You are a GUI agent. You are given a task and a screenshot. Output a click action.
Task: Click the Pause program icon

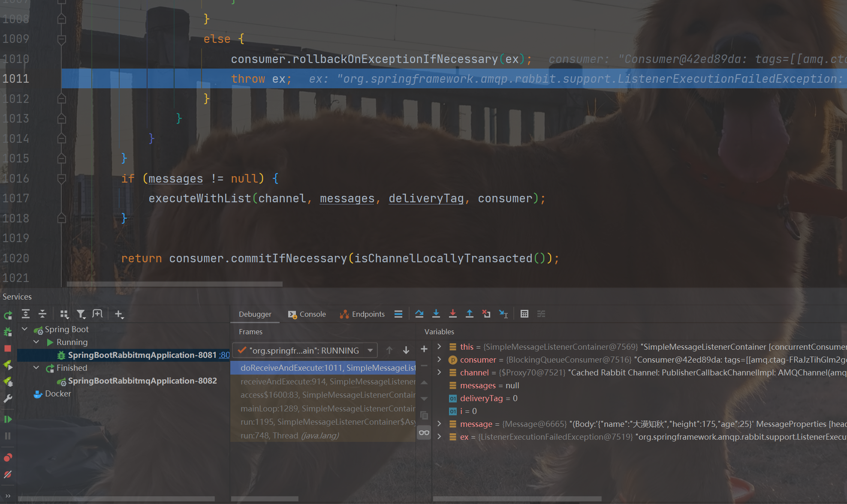coord(8,436)
